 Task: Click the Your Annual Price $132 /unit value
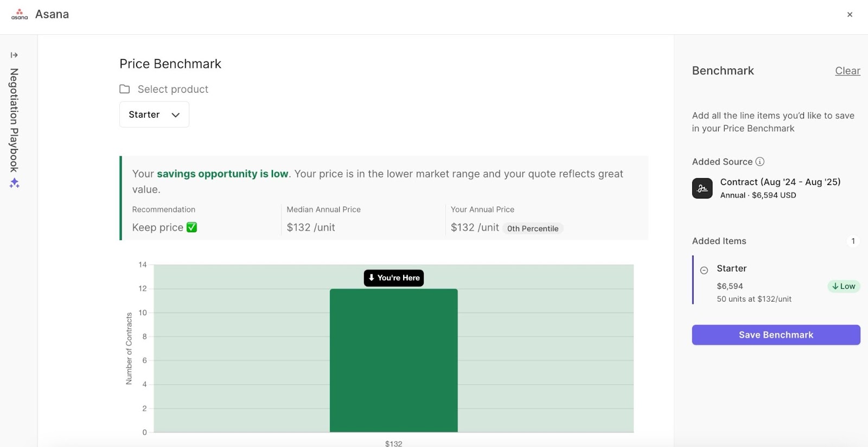[x=475, y=227]
